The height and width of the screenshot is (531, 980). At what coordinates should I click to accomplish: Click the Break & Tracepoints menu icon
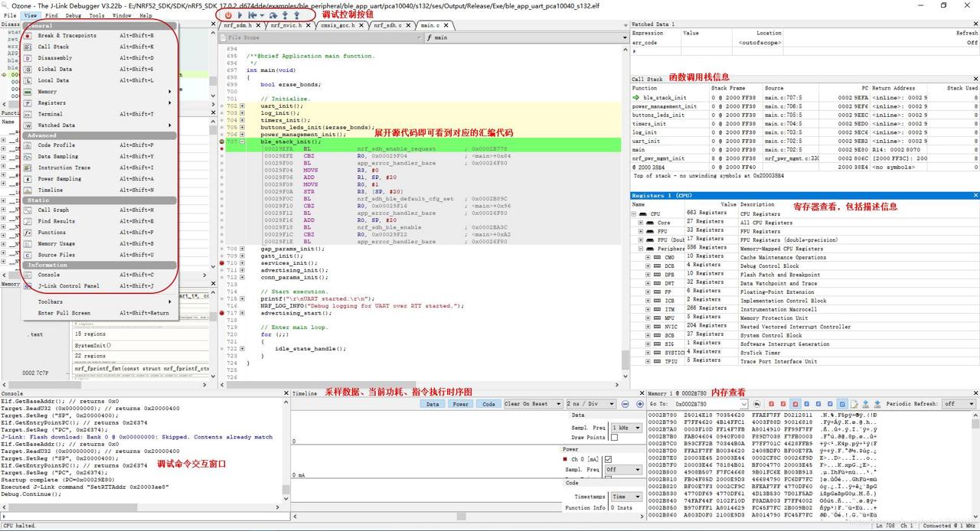28,36
